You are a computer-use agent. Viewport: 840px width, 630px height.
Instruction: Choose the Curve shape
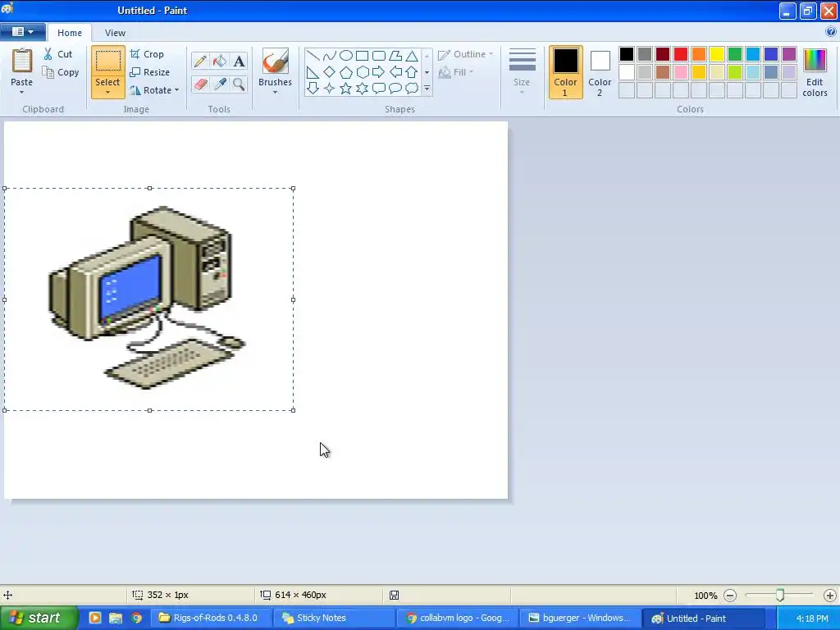coord(330,56)
